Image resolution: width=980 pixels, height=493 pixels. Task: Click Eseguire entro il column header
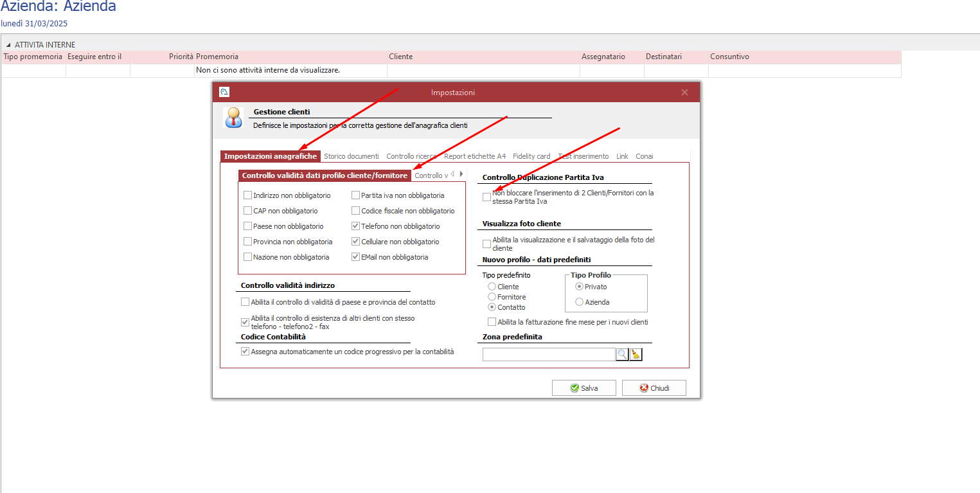pos(98,57)
